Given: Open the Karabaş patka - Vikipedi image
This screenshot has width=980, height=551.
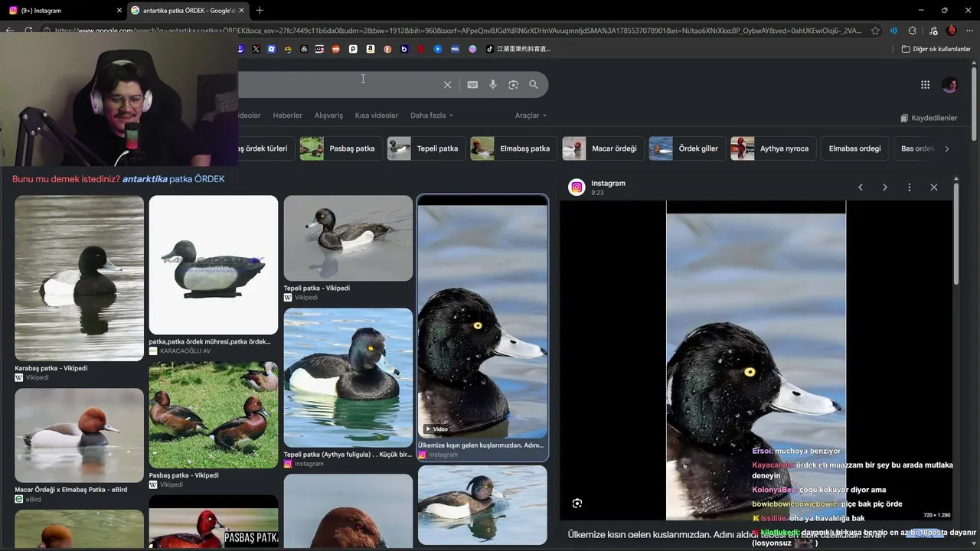Looking at the screenshot, I should coord(79,278).
